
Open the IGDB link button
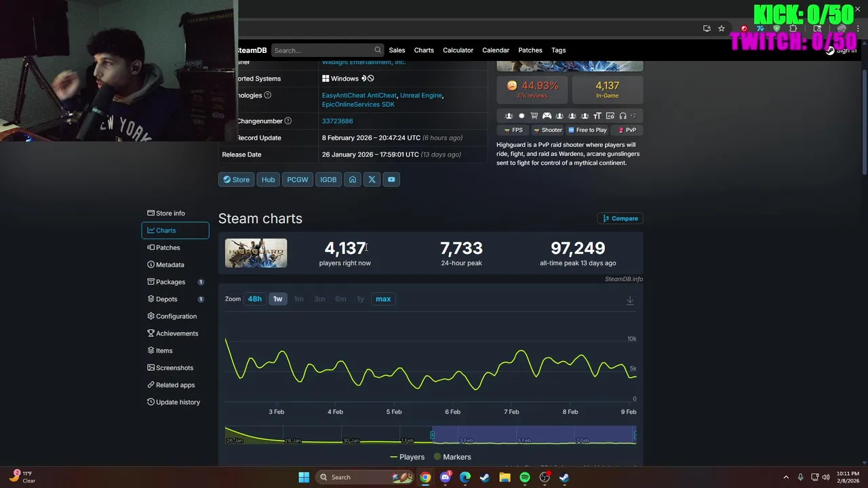pyautogui.click(x=328, y=180)
